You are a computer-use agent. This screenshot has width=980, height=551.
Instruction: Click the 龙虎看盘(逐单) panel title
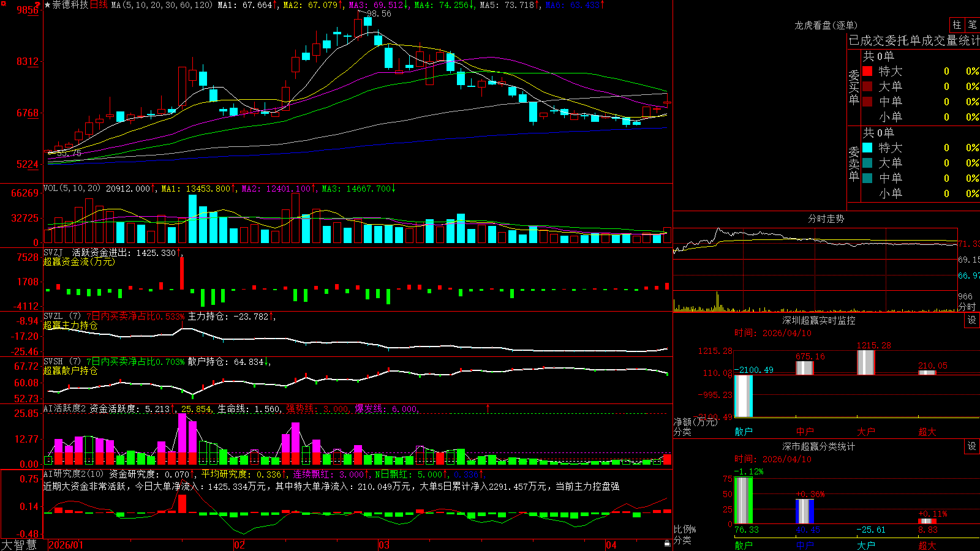coord(826,25)
